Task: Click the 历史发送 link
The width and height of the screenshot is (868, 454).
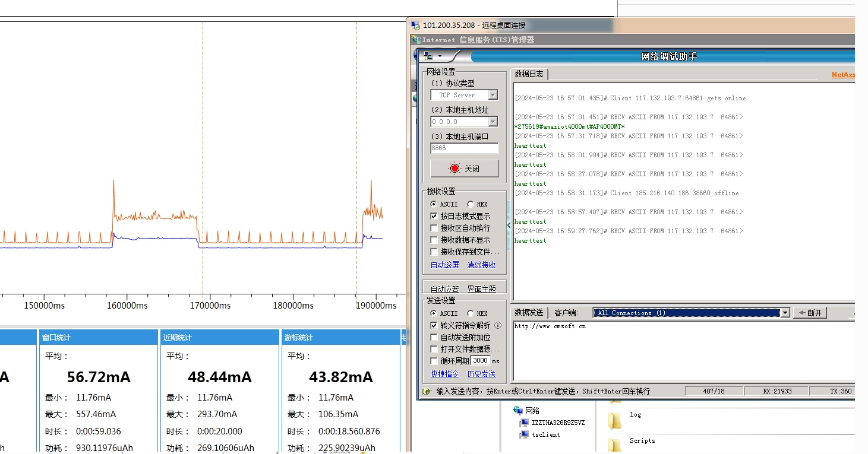Action: point(481,374)
